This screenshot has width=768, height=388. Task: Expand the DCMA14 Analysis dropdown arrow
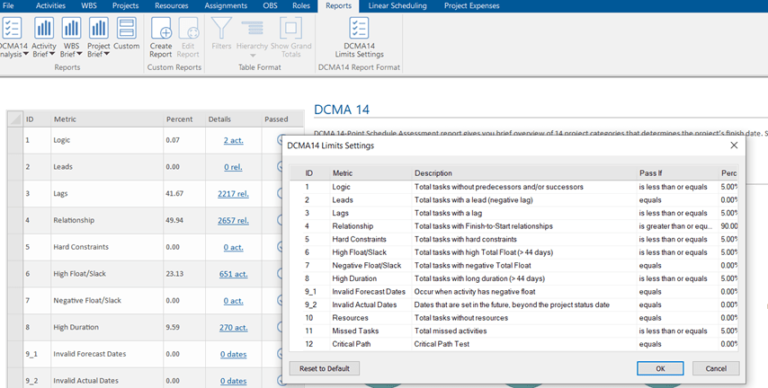click(x=26, y=54)
